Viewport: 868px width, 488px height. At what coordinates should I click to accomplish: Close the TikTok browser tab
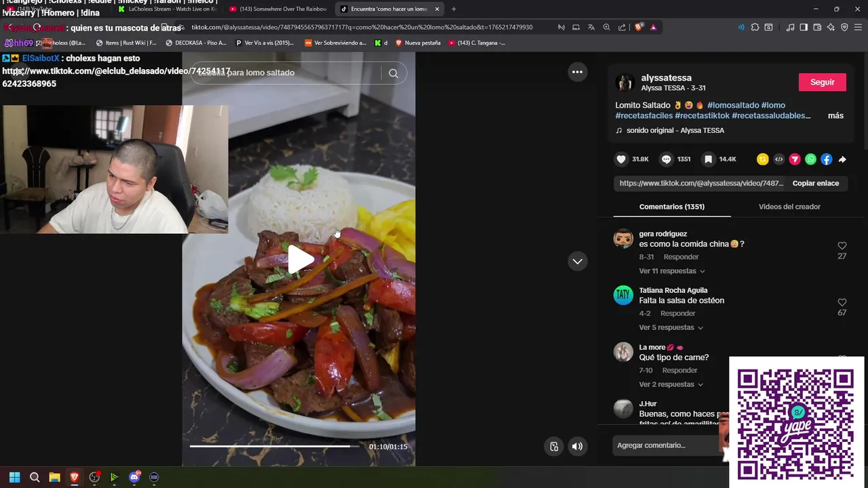pyautogui.click(x=437, y=9)
